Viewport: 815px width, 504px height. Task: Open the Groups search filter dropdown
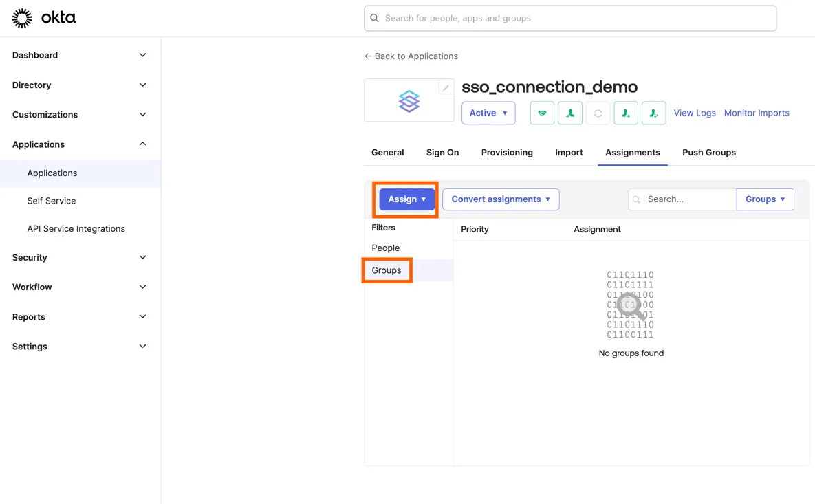click(x=765, y=199)
